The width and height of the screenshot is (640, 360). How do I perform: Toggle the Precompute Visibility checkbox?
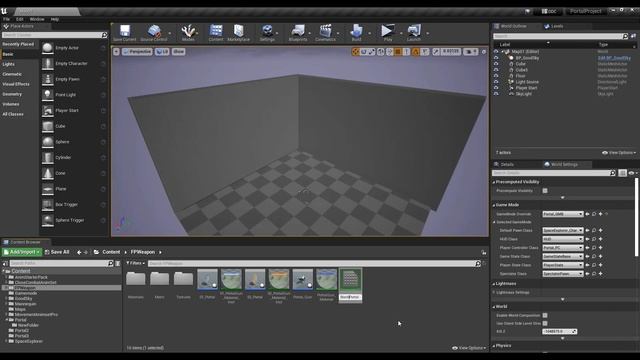545,191
